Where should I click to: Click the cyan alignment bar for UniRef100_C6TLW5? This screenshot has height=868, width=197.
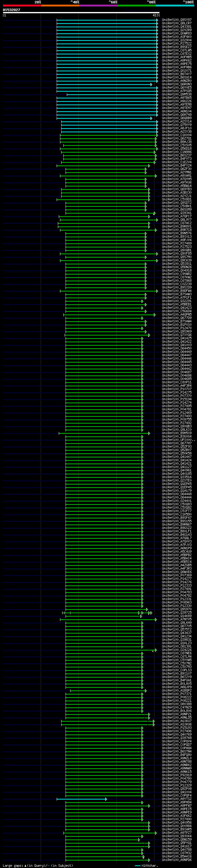click(x=107, y=50)
